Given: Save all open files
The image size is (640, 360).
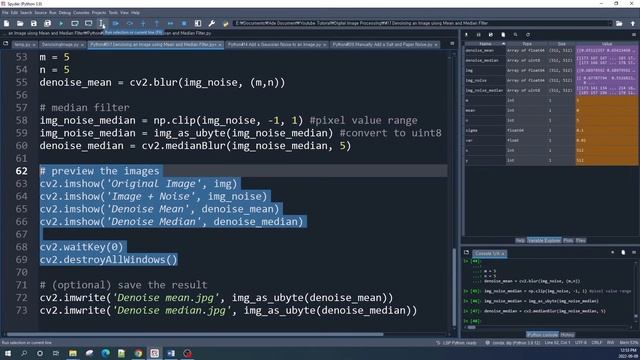Looking at the screenshot, I should (47, 24).
